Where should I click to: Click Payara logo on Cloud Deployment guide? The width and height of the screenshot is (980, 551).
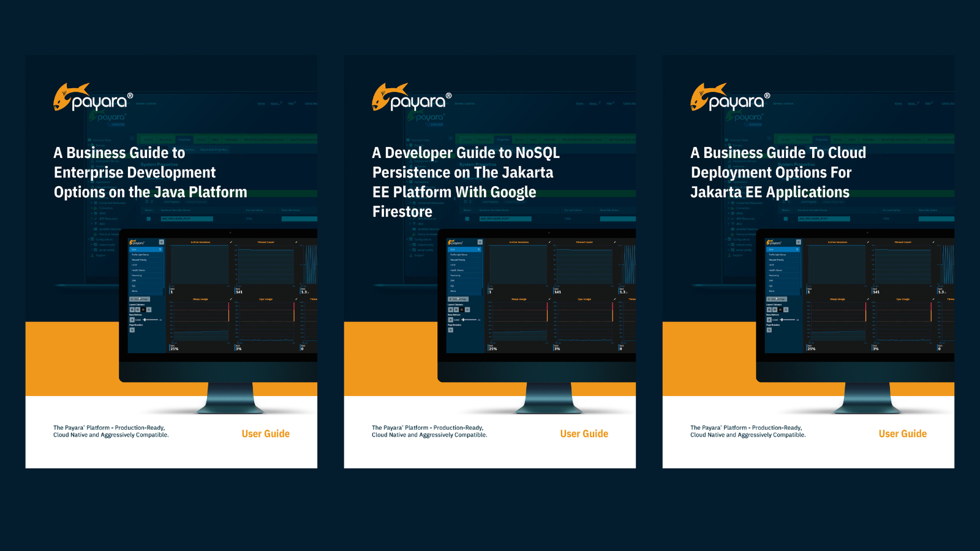pos(729,98)
